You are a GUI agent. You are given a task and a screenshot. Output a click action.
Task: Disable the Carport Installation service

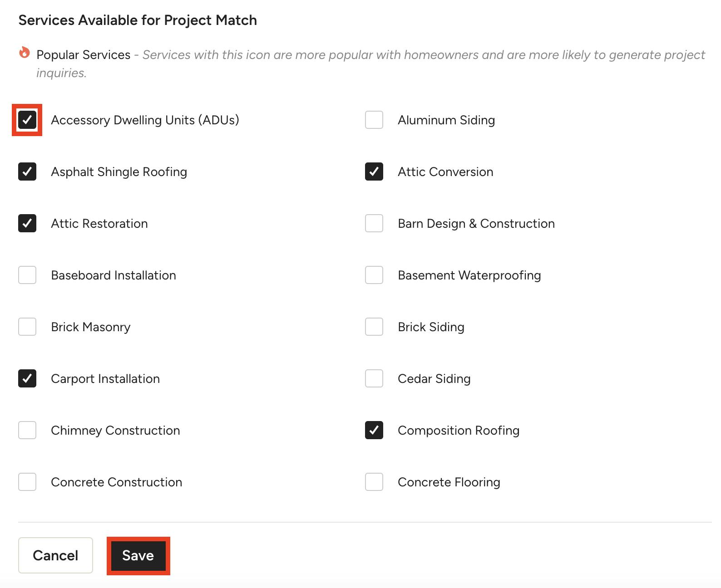point(27,378)
